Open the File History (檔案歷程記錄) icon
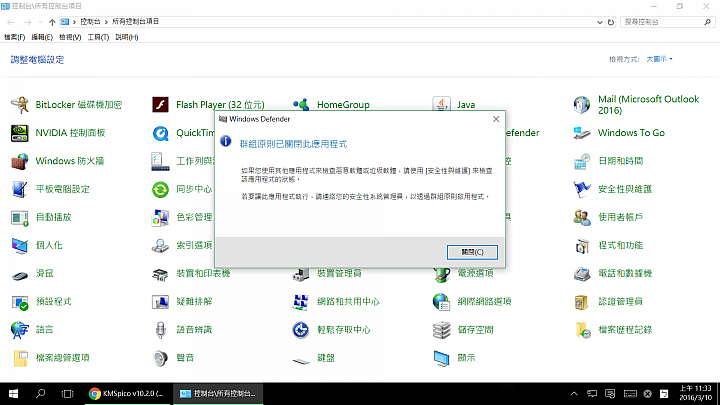 click(x=582, y=330)
